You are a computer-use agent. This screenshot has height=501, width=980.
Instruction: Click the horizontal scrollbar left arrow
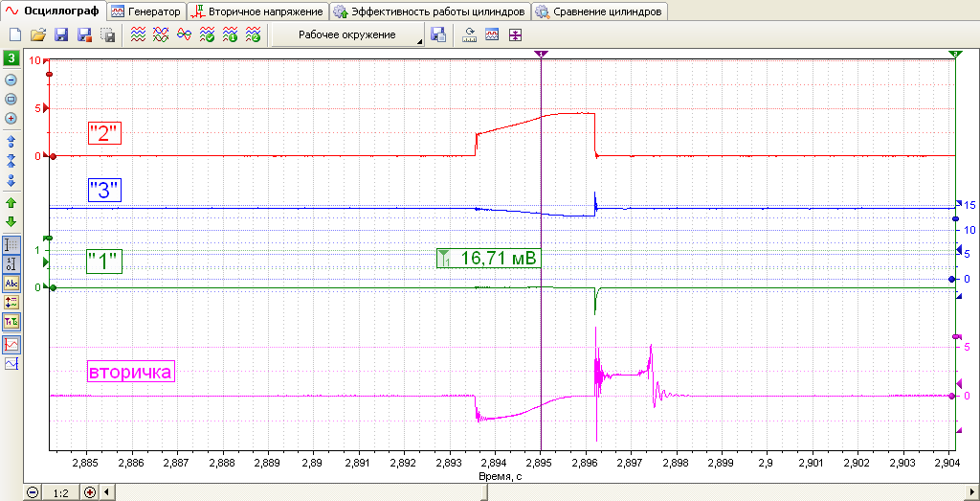coord(105,493)
